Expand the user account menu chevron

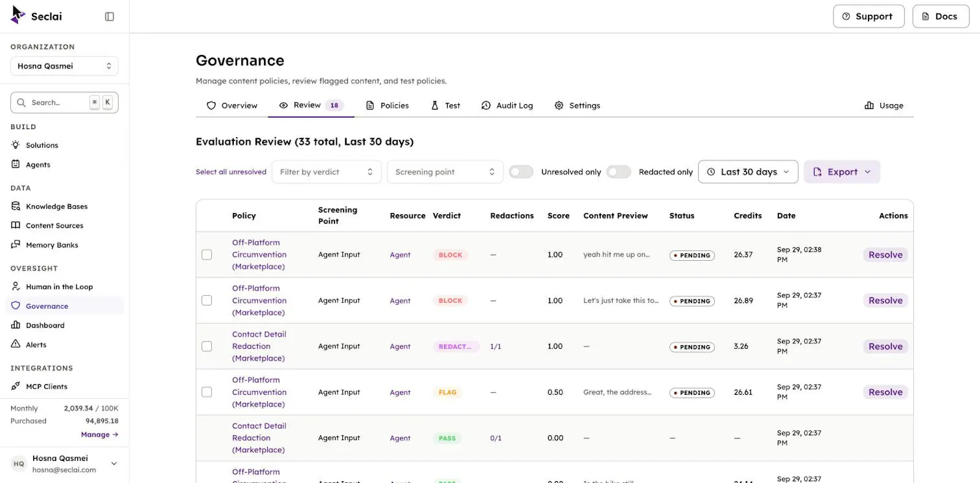point(114,464)
